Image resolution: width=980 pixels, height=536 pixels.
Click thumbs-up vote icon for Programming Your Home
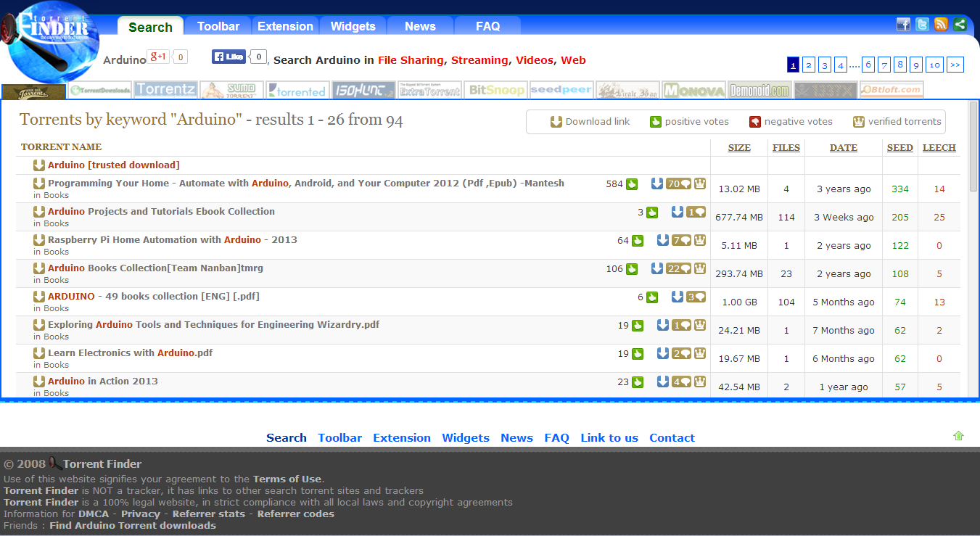(x=632, y=184)
